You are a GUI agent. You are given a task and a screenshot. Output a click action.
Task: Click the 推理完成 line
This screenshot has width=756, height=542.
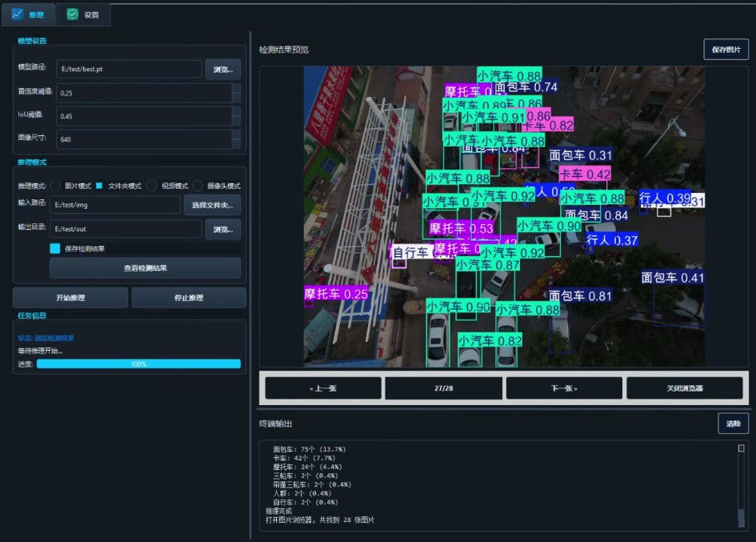[278, 511]
